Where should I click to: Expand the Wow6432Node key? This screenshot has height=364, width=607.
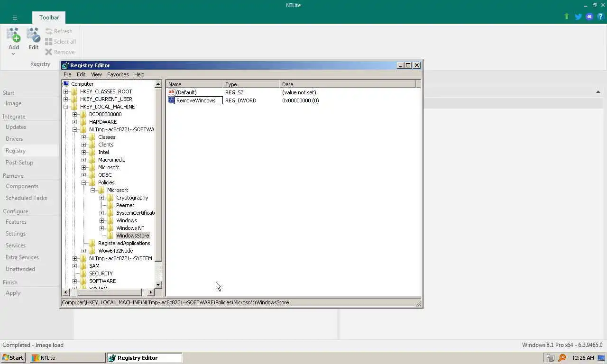click(x=84, y=251)
